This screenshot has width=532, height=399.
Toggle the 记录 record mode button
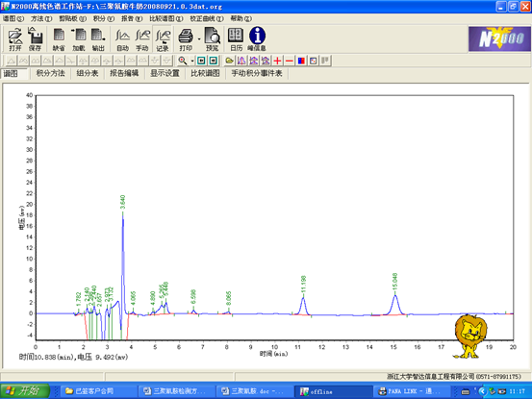163,39
